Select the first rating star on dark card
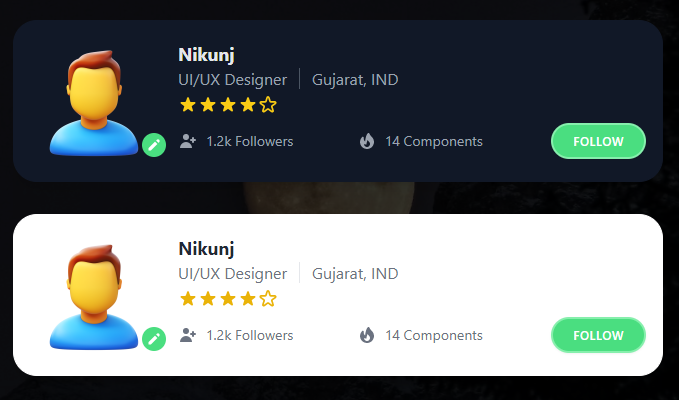The width and height of the screenshot is (679, 400). click(x=188, y=105)
